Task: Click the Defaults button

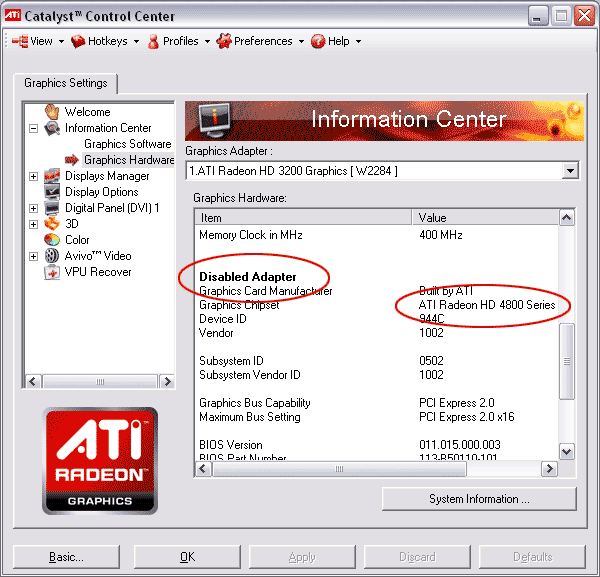Action: (532, 557)
